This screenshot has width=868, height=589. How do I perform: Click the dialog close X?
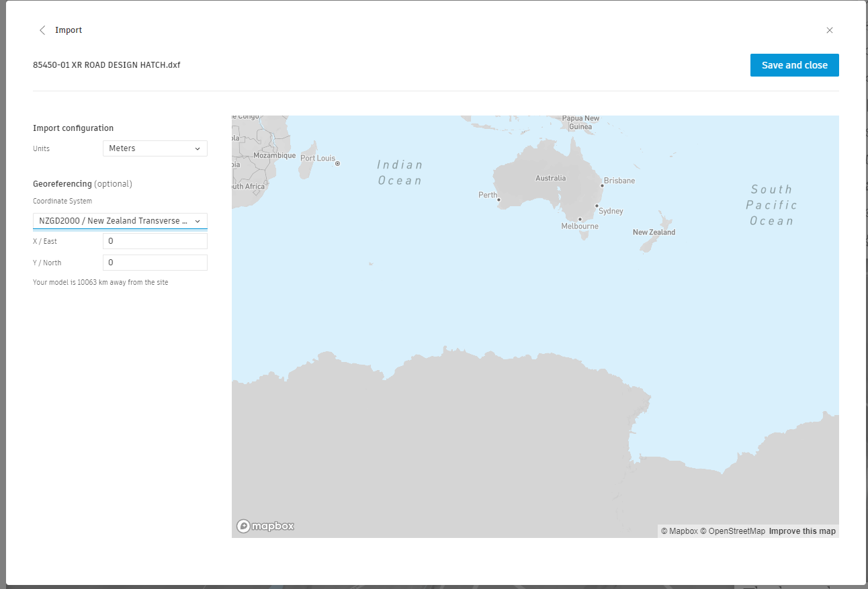830,30
